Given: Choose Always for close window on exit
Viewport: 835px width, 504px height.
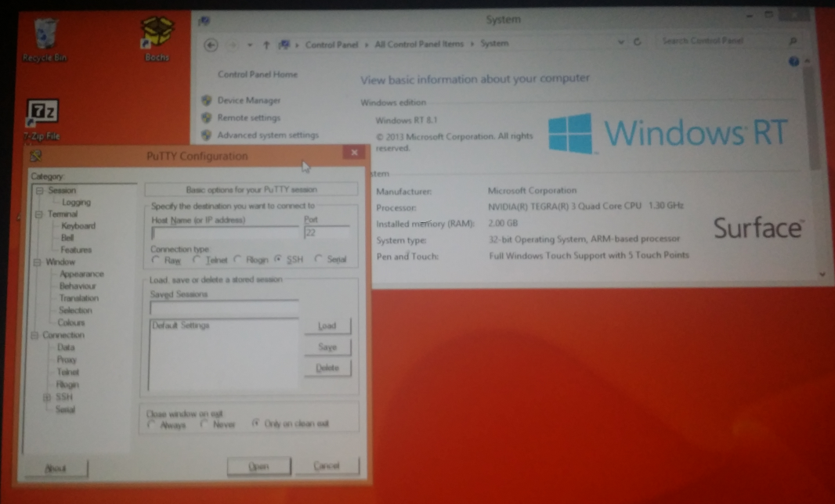Looking at the screenshot, I should pos(152,425).
